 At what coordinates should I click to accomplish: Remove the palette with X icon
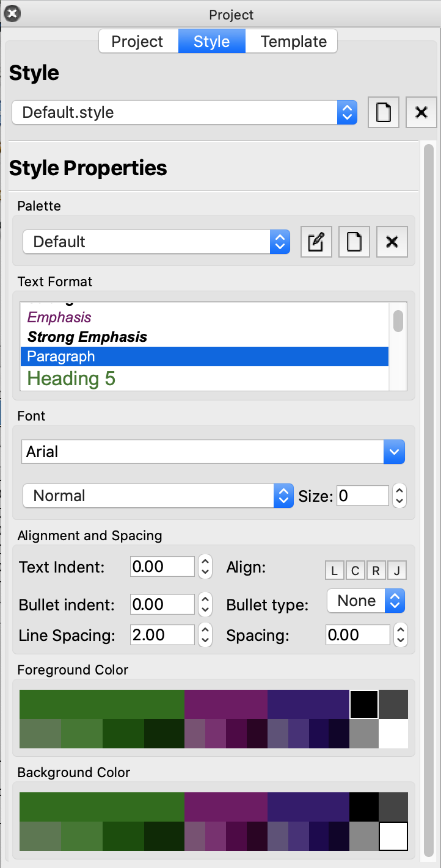[392, 242]
